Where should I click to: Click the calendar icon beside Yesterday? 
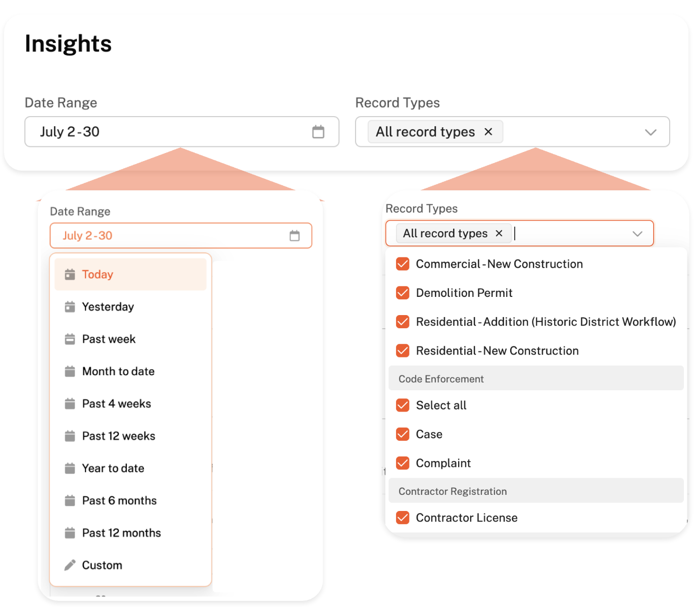70,307
